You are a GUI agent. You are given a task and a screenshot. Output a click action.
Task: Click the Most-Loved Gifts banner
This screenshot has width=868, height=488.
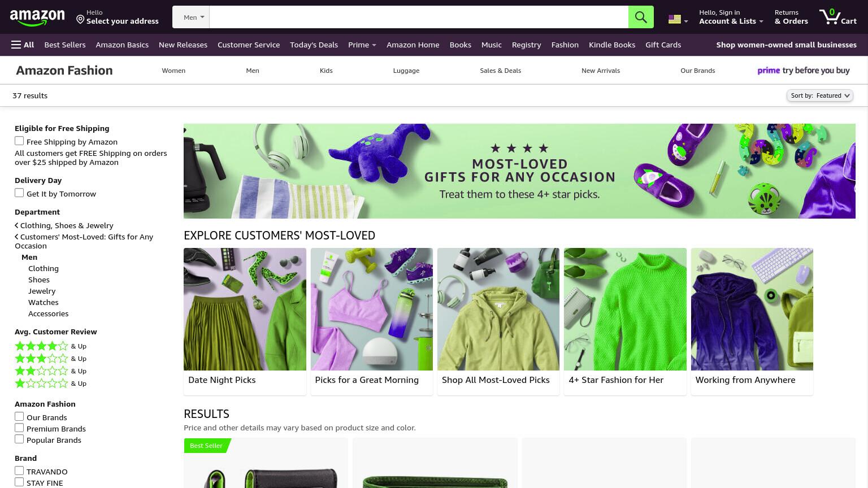(x=519, y=171)
